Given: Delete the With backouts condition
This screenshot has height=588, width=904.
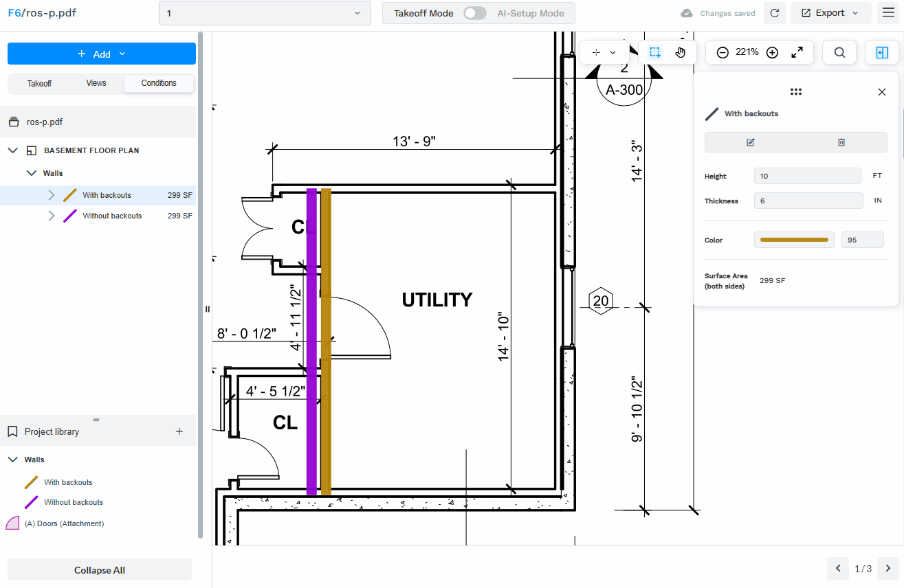Looking at the screenshot, I should pyautogui.click(x=841, y=142).
